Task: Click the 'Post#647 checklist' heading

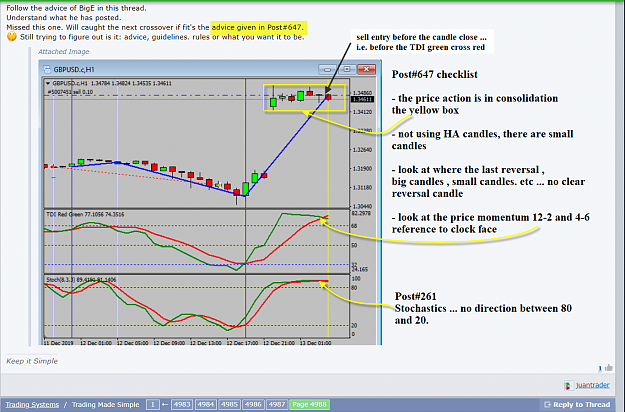Action: [x=434, y=75]
